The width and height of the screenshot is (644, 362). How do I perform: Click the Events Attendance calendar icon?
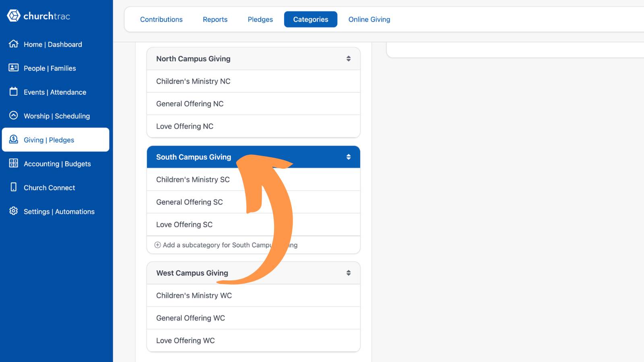click(14, 91)
